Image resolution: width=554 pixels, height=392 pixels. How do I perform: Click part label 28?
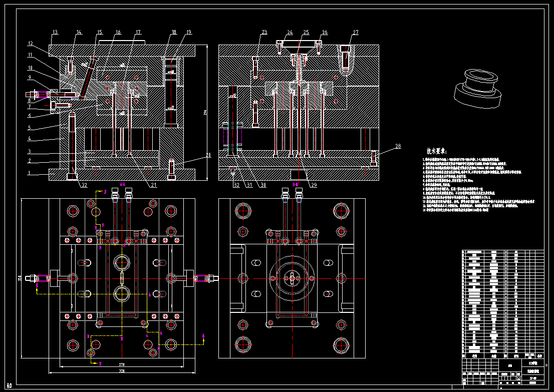coord(398,146)
